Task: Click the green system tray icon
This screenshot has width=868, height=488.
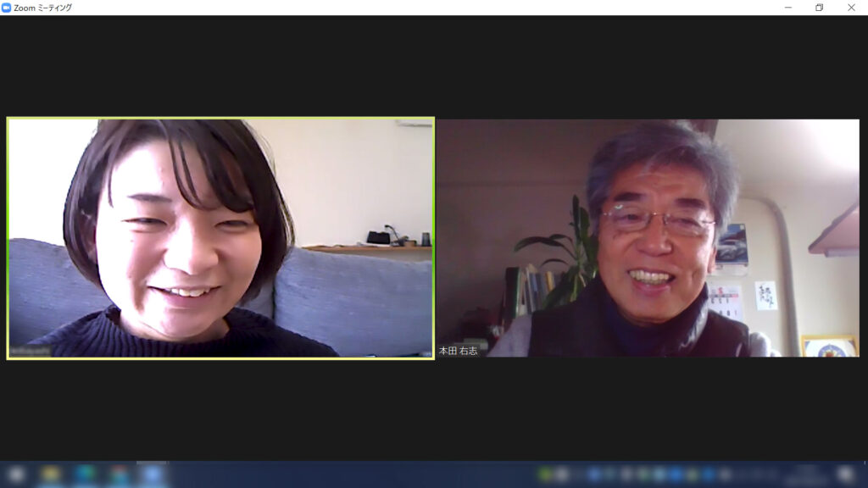Action: coord(547,474)
